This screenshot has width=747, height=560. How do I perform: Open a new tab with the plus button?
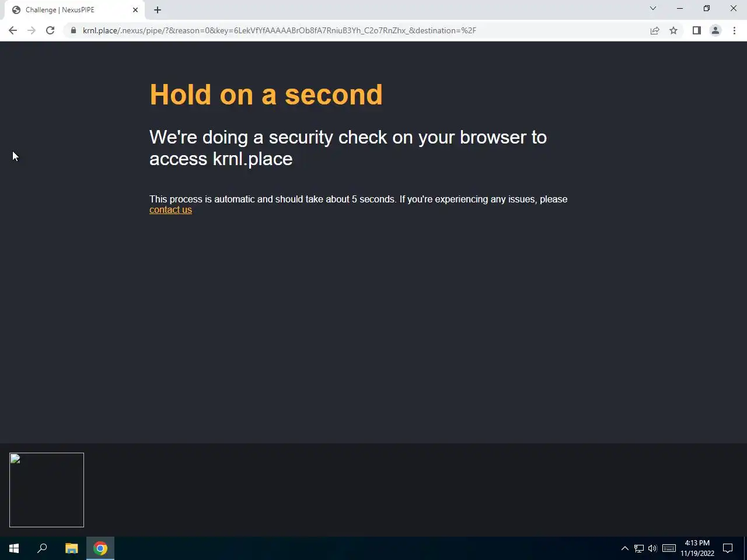158,10
